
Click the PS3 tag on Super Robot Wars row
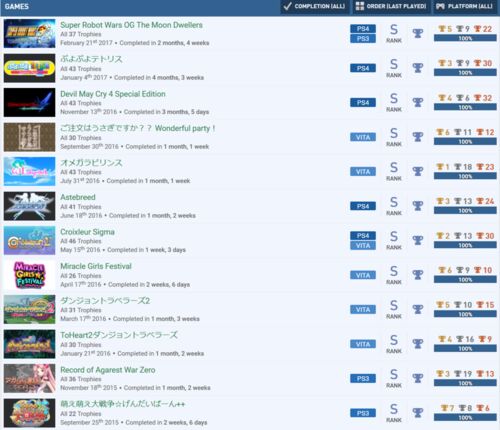(363, 39)
